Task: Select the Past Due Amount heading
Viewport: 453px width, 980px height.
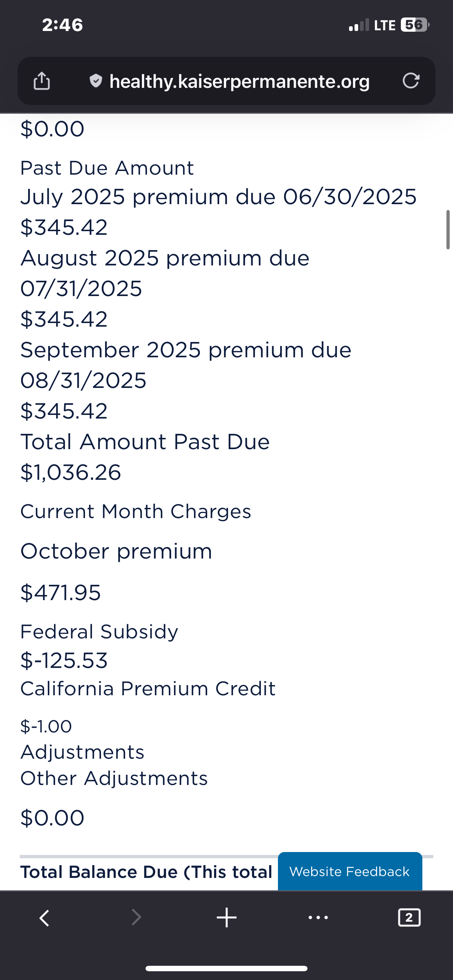Action: coord(107,168)
